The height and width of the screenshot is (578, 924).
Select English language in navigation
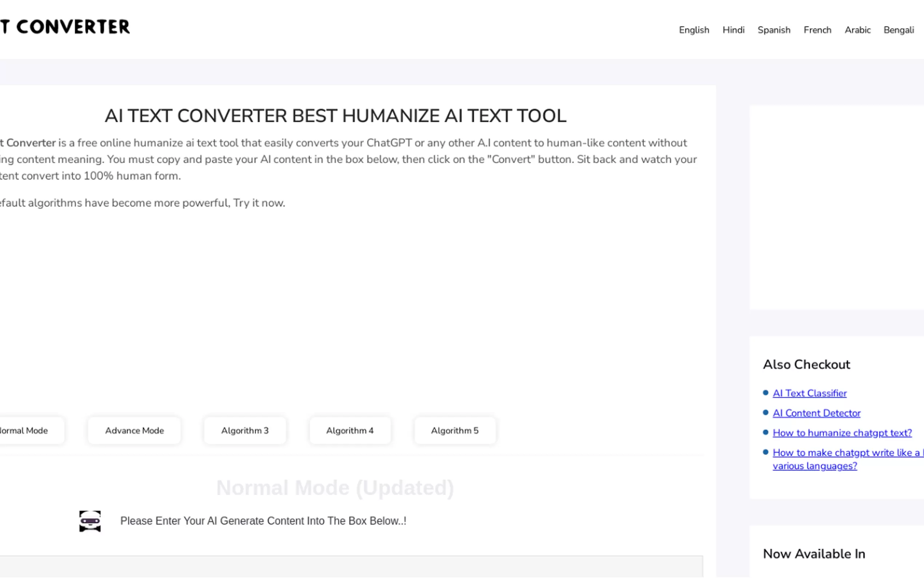pyautogui.click(x=694, y=30)
